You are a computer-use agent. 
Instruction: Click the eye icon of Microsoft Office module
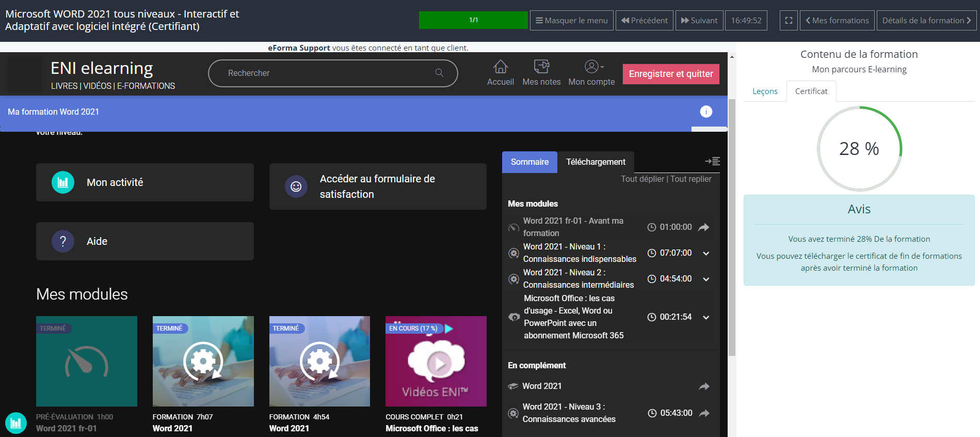point(514,317)
